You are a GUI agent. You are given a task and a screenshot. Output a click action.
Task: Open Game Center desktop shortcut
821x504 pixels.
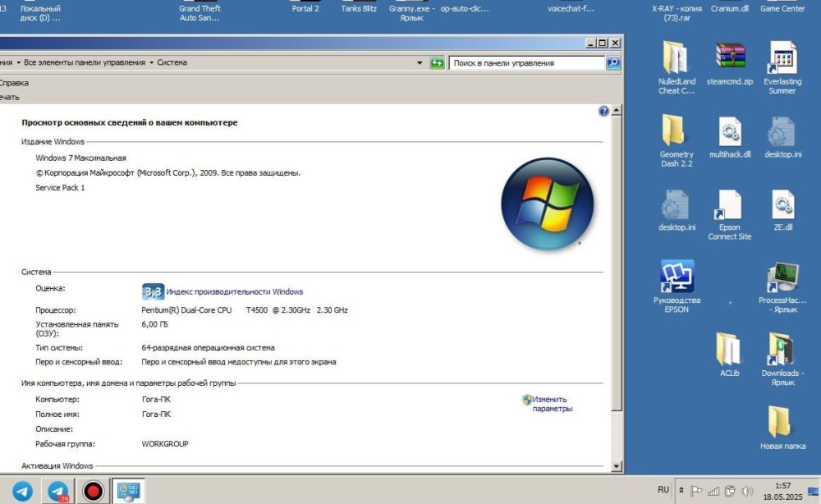click(782, 7)
